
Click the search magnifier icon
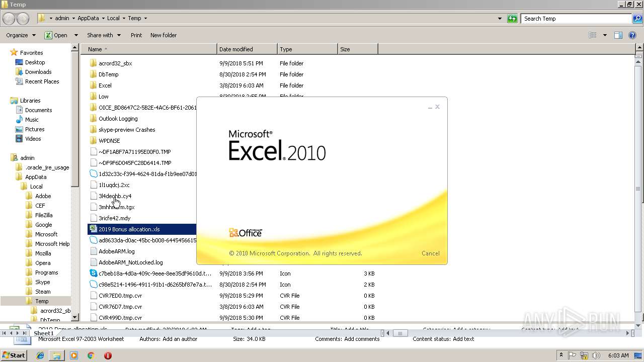[x=637, y=19]
